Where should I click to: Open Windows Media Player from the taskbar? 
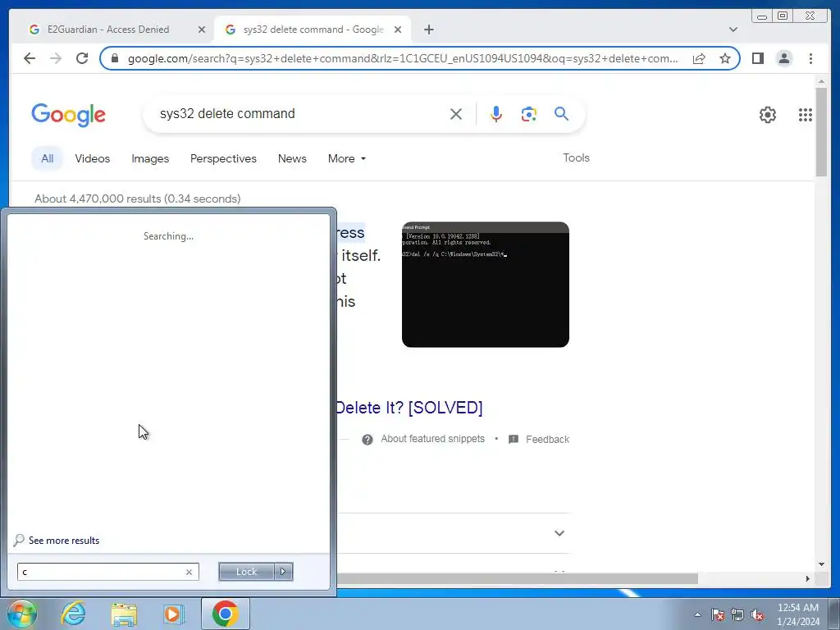[174, 614]
